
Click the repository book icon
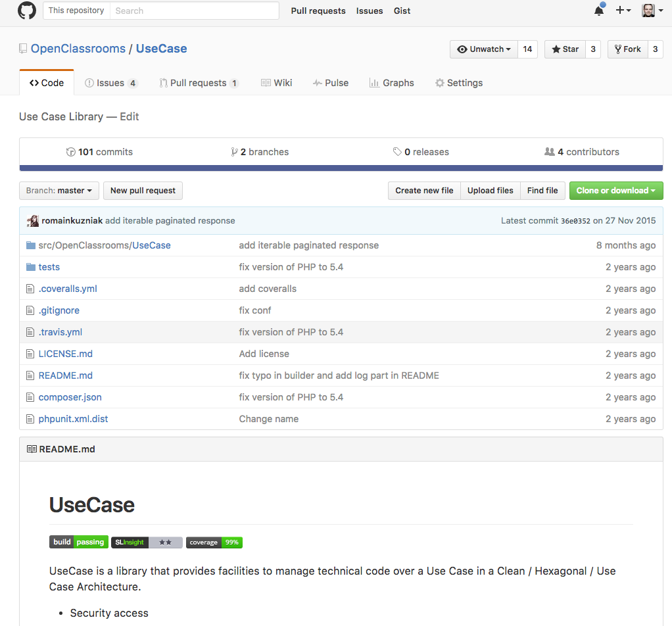23,49
